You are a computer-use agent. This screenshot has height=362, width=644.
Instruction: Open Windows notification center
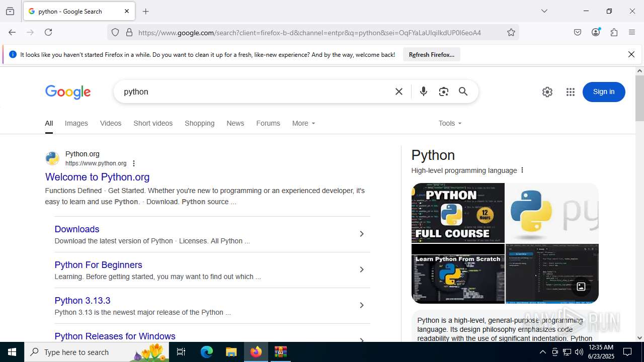(x=627, y=352)
